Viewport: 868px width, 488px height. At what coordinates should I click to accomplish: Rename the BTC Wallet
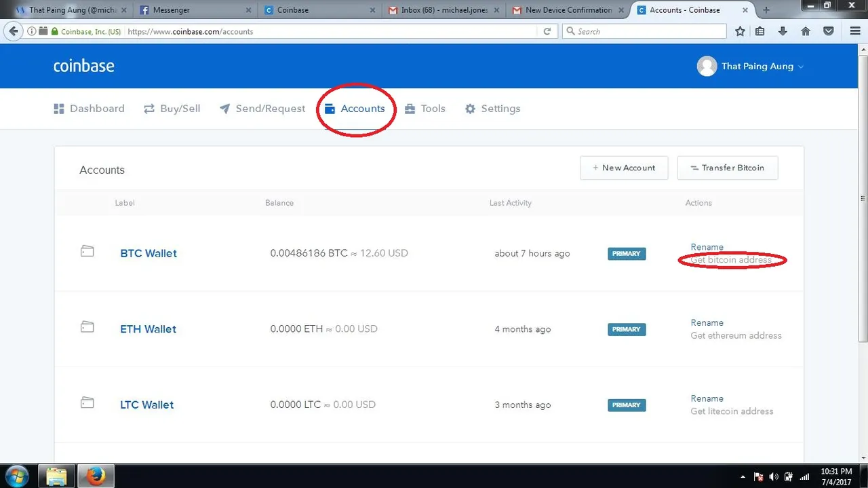707,247
